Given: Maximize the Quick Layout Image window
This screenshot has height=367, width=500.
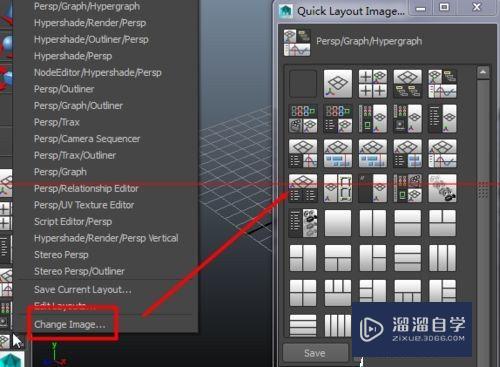Looking at the screenshot, I should point(444,7).
